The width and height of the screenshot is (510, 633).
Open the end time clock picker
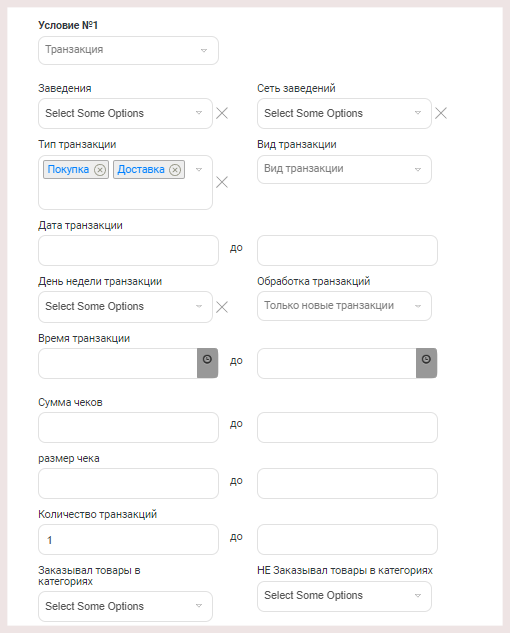426,363
